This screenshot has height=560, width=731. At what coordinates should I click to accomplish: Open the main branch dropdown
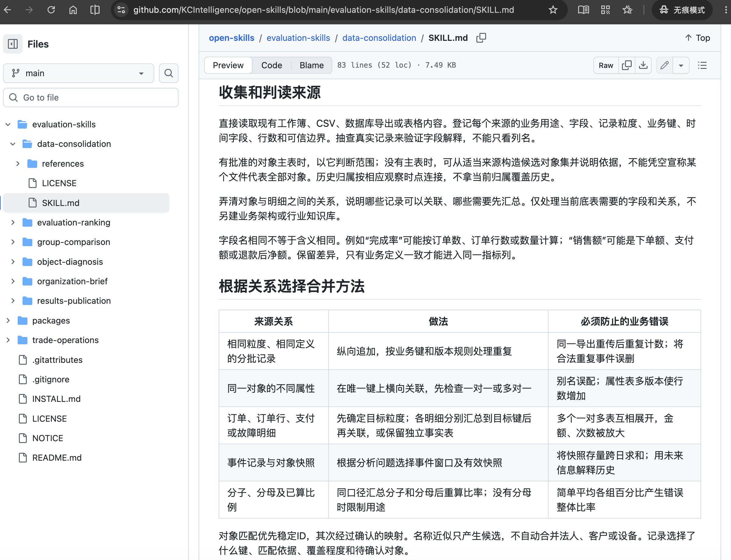79,73
